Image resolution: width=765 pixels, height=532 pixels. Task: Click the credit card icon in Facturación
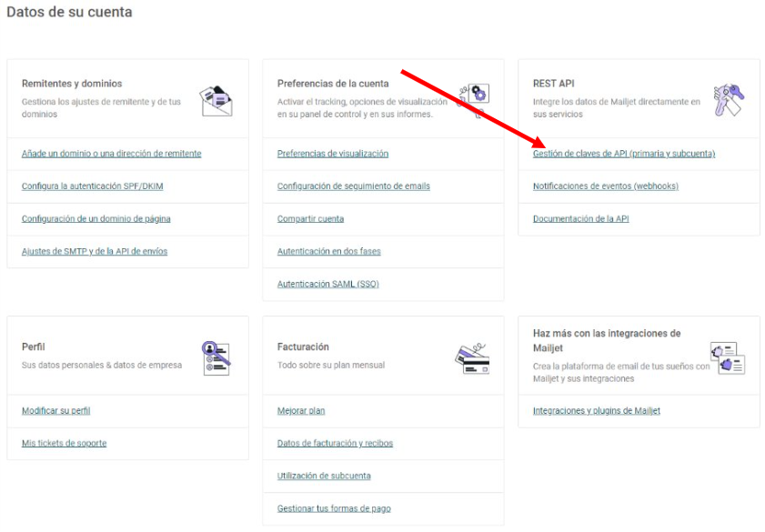pos(472,358)
